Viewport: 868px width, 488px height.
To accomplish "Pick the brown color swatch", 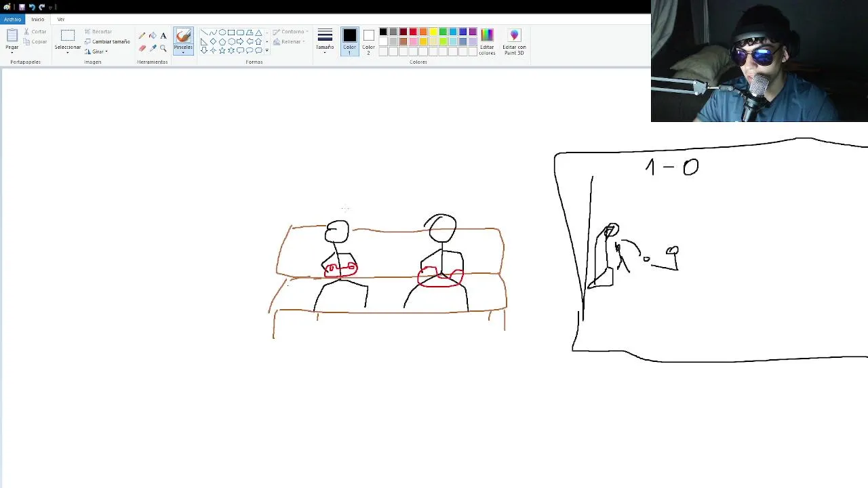I will (403, 41).
